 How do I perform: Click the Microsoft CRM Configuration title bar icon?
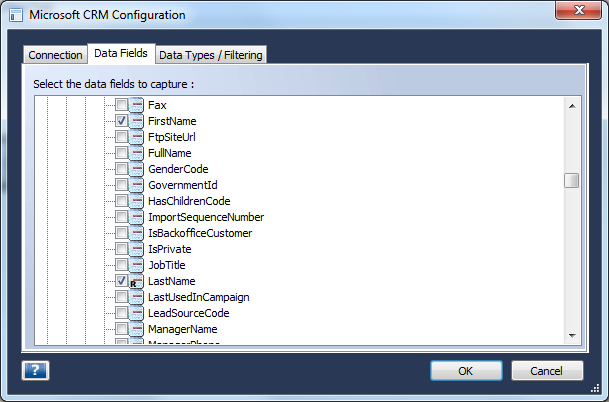click(16, 15)
